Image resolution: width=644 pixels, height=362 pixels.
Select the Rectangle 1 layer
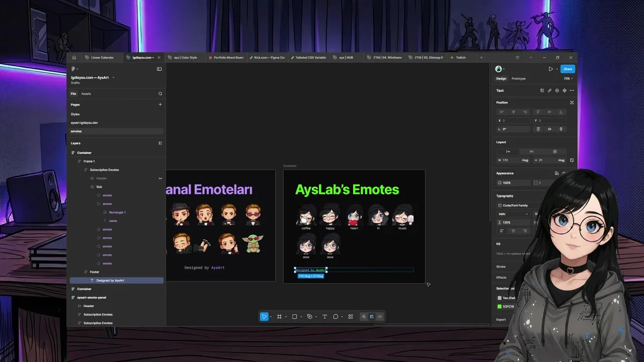(x=117, y=213)
